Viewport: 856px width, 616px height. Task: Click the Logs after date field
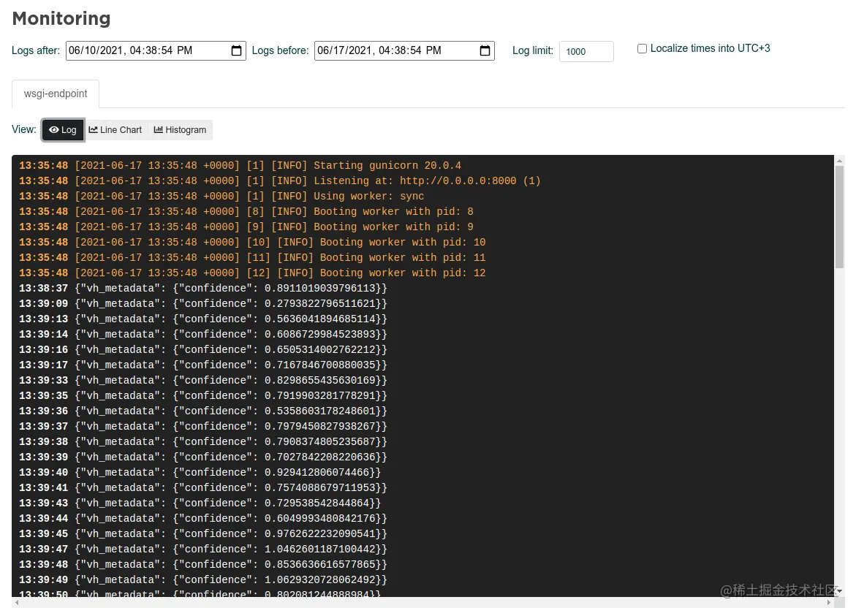(156, 50)
